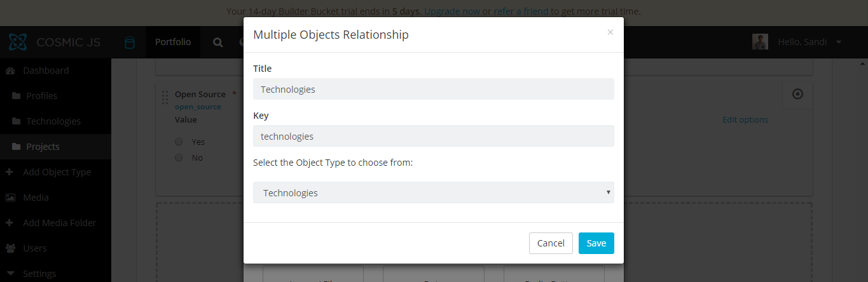868x282 pixels.
Task: Click Sandi's profile avatar
Action: (760, 42)
